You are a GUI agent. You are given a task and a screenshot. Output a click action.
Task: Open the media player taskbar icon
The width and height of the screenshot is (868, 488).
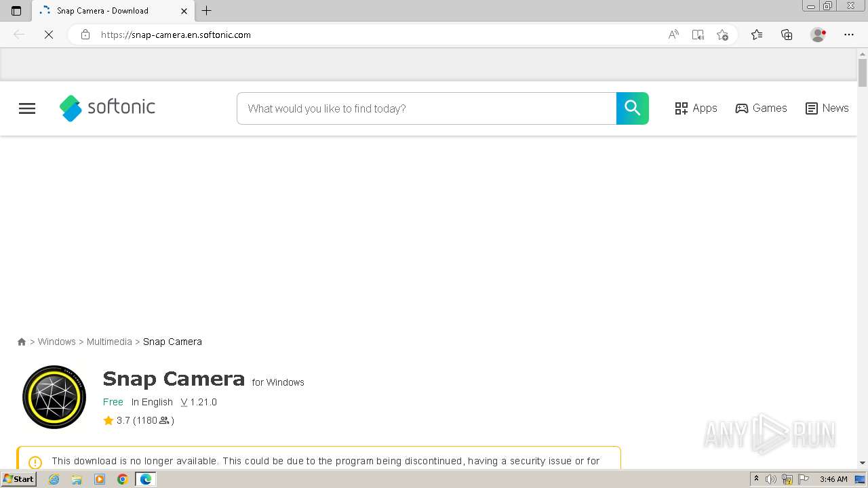tap(100, 479)
